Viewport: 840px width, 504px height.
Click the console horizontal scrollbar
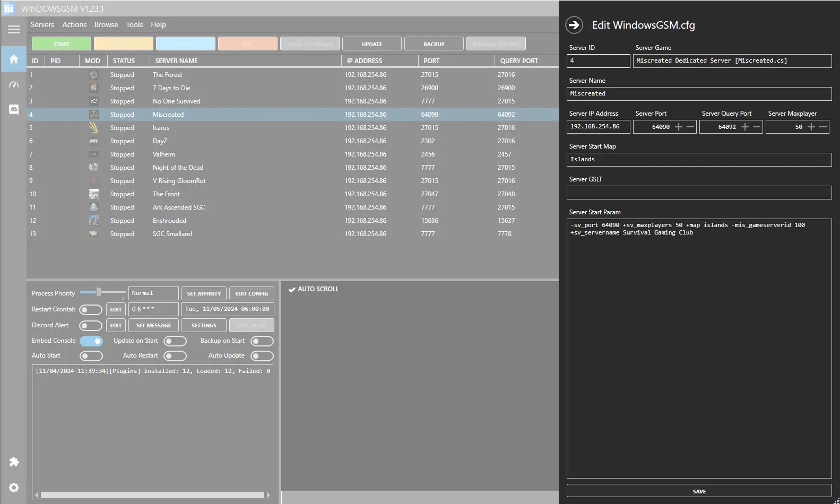[152, 495]
